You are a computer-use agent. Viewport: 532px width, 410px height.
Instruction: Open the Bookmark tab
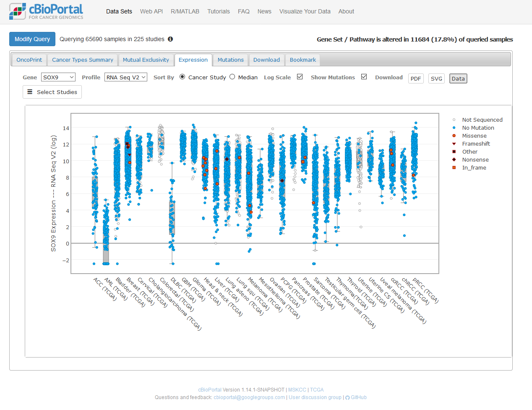coord(303,60)
